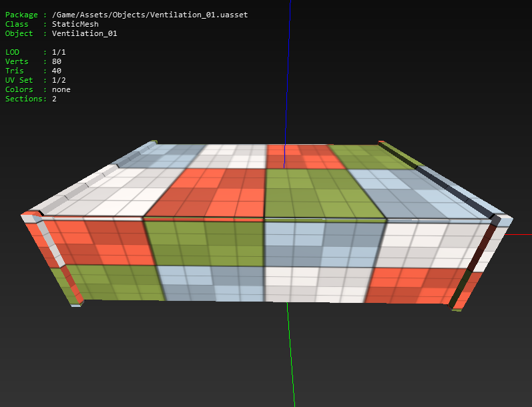
Task: Click the green Sections label
Action: [24, 99]
